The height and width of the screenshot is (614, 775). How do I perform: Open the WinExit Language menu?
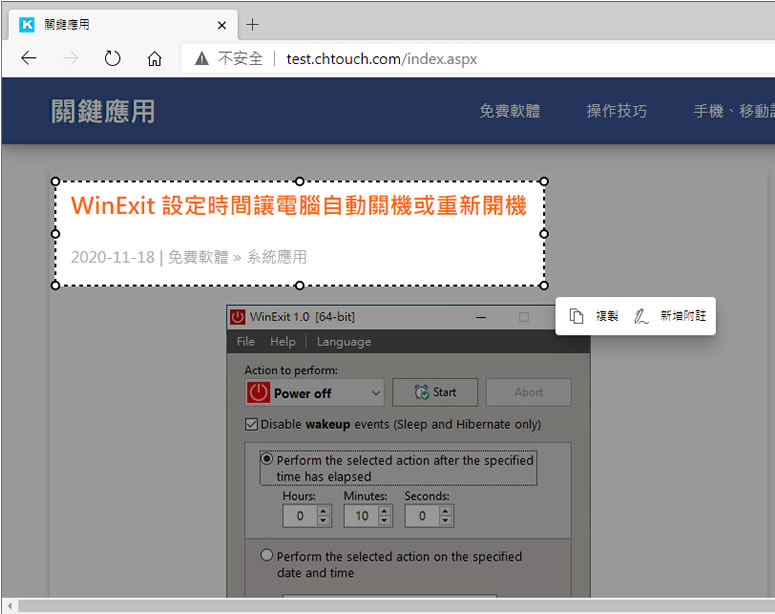pyautogui.click(x=344, y=342)
